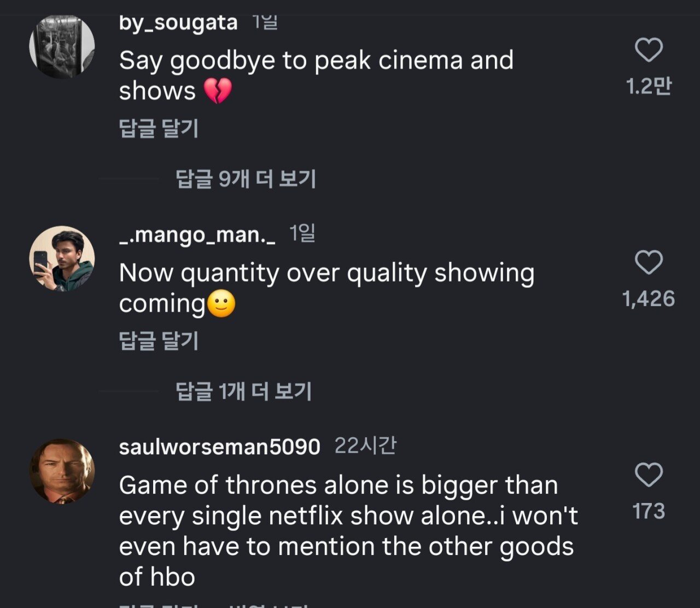Open saulworseman5090's profile via username
Viewport: 700px width, 608px height.
click(x=218, y=446)
